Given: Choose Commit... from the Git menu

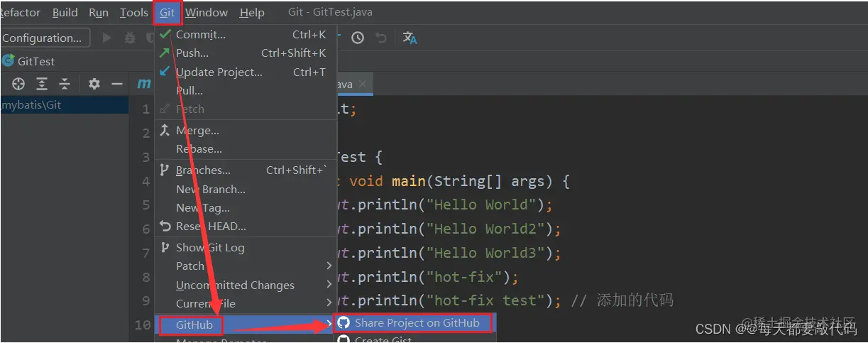Looking at the screenshot, I should pos(245,34).
